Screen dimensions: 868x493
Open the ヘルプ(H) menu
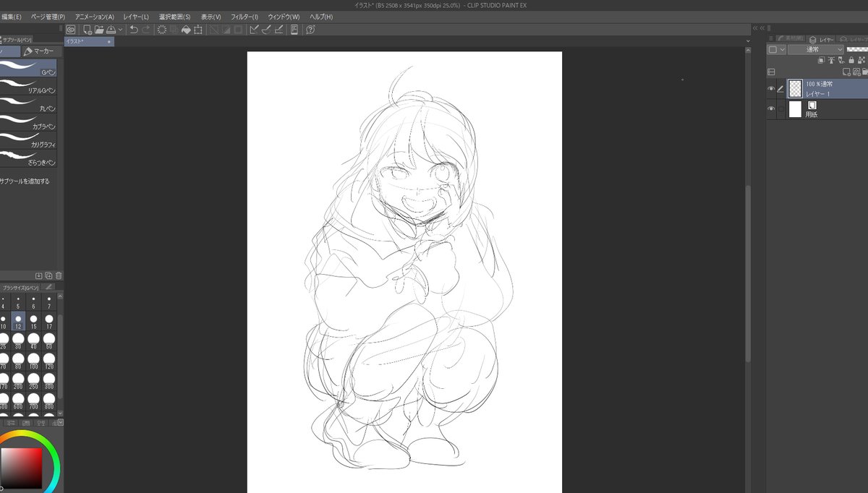pos(321,17)
